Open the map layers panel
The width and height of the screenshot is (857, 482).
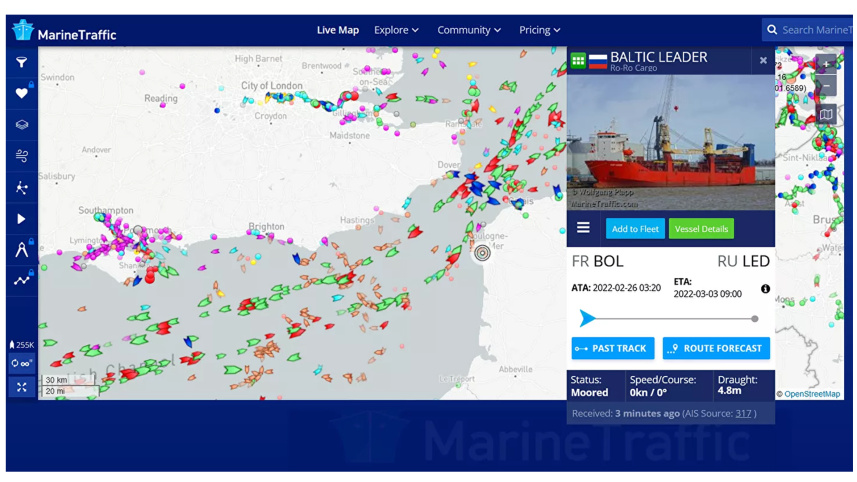tap(21, 125)
